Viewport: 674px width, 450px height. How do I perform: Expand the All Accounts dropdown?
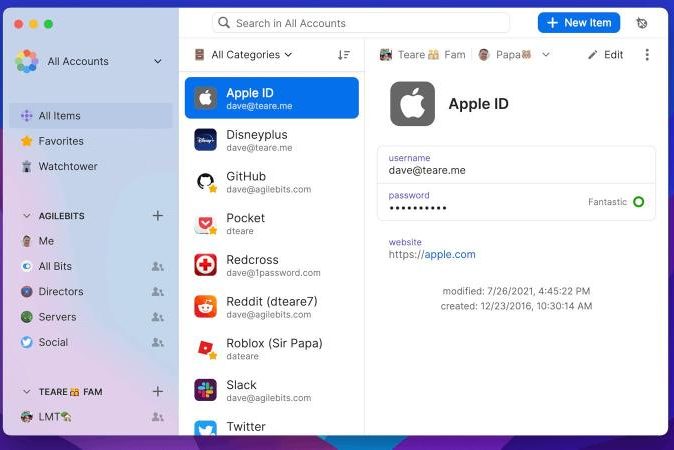pos(157,62)
